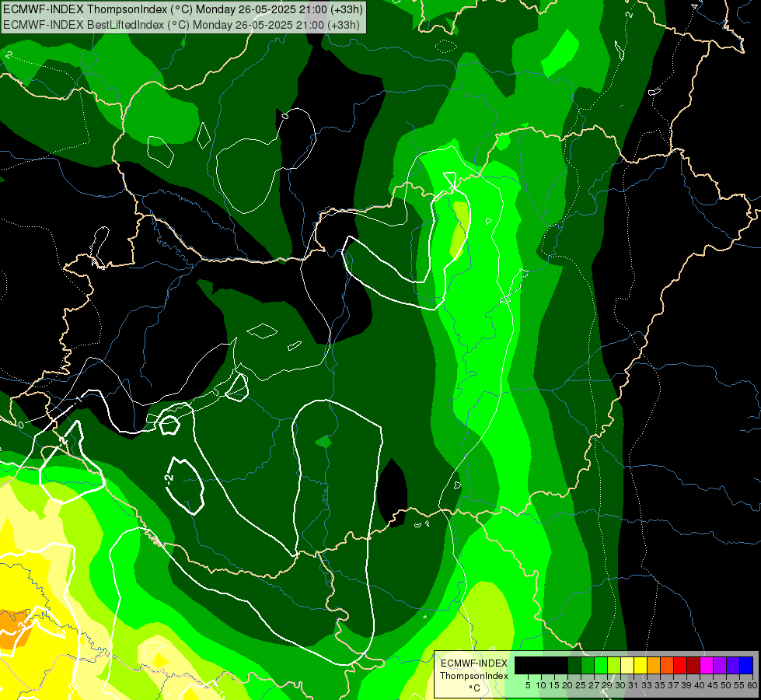761x700 pixels.
Task: Click legend tick value '39'
Action: pos(686,685)
